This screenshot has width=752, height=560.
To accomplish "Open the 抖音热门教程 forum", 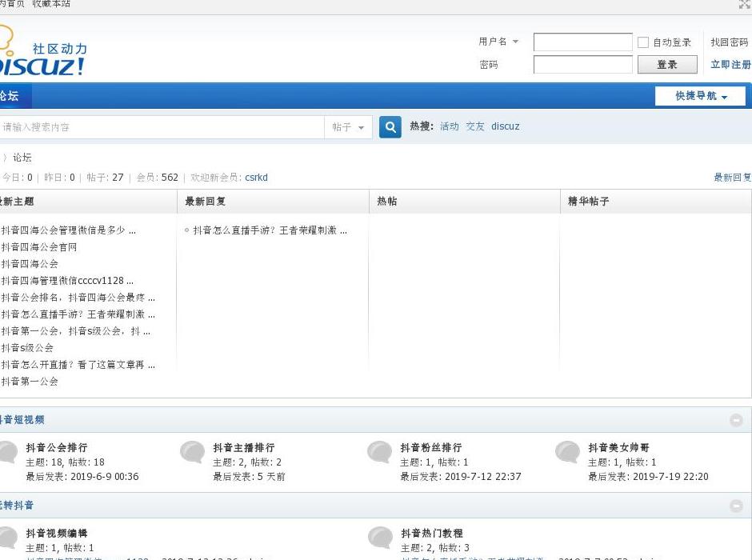I will [432, 533].
